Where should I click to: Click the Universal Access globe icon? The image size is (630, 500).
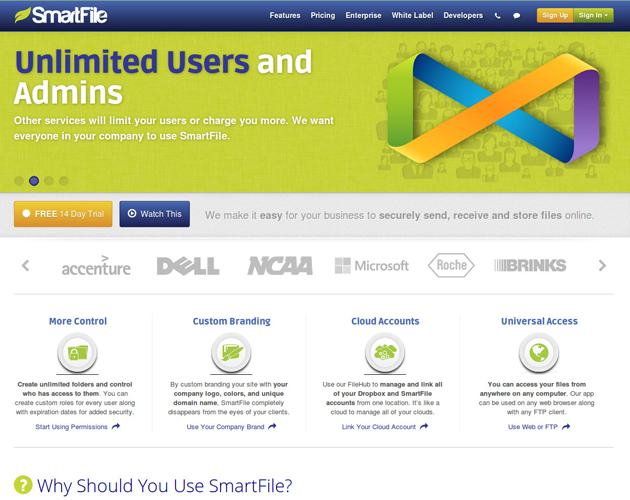539,352
